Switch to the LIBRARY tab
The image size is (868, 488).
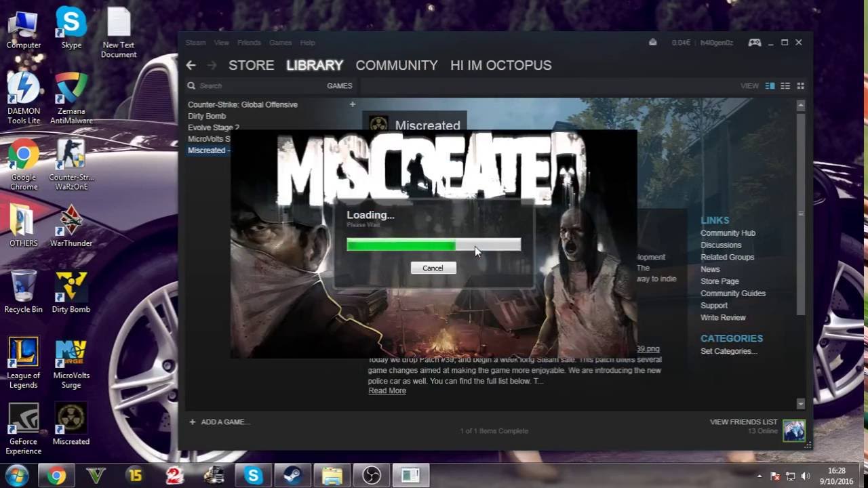[315, 65]
